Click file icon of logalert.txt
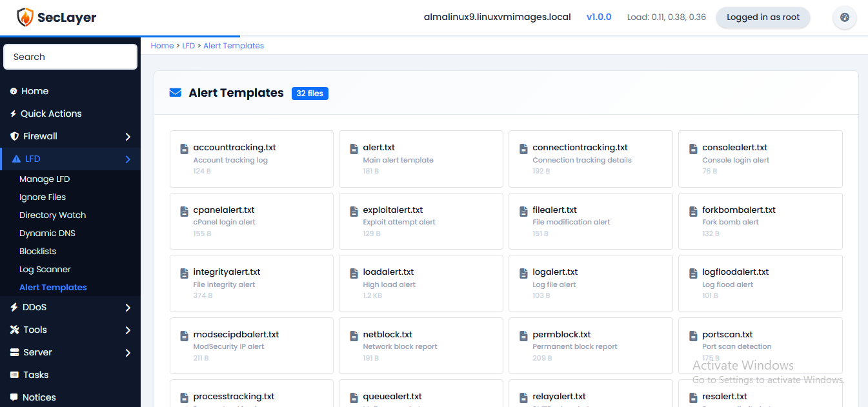 click(523, 273)
